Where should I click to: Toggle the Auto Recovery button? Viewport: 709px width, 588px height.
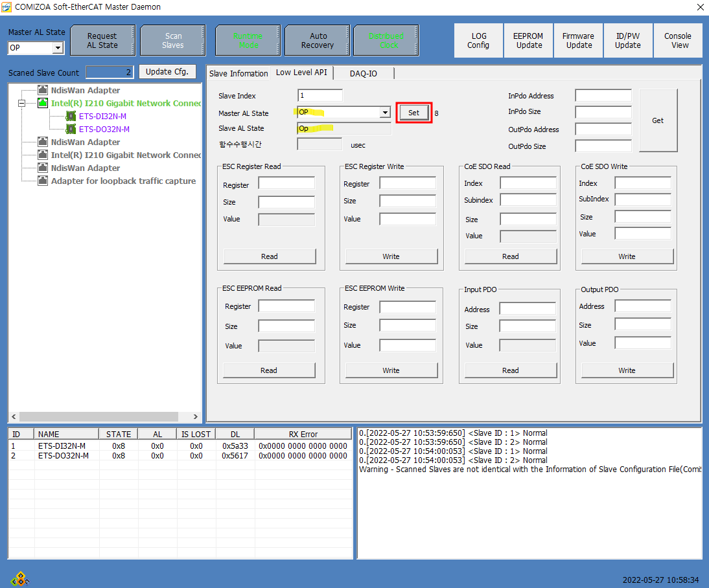click(317, 41)
